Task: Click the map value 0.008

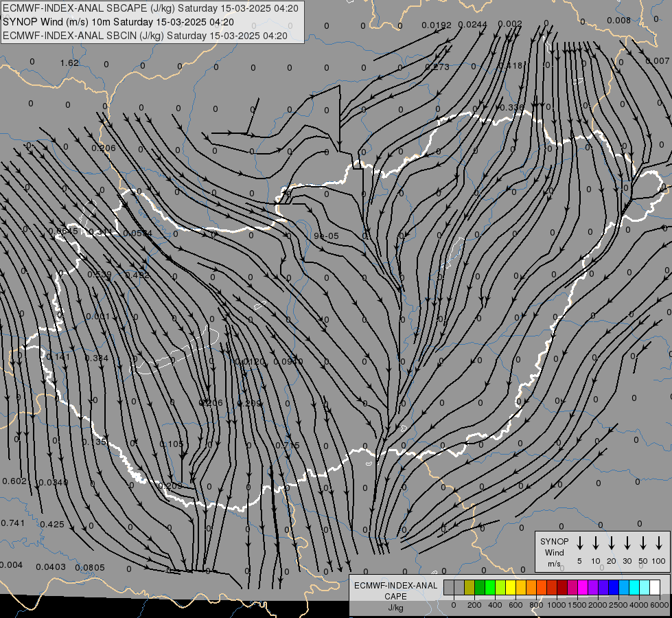Action: coord(619,20)
